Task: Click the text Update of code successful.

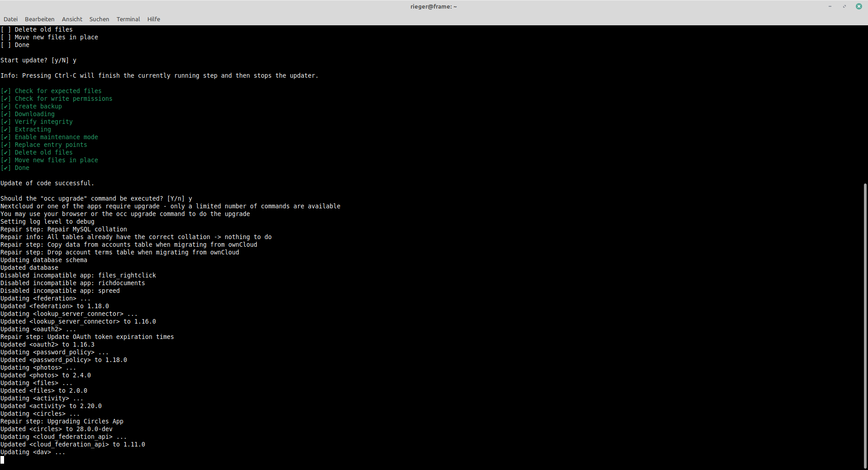Action: click(47, 183)
